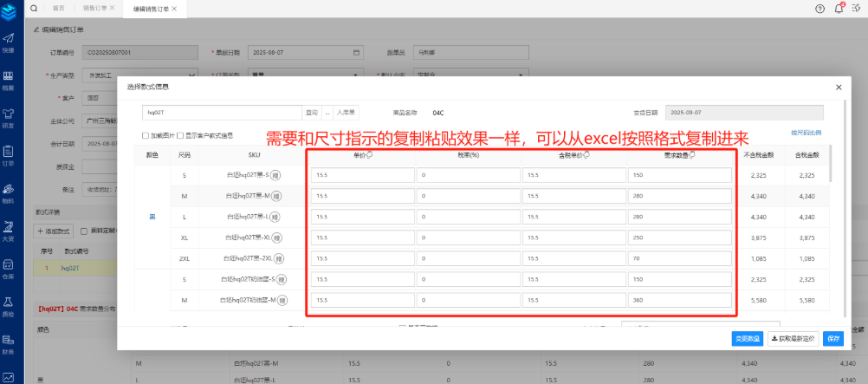Click the 赠 gift badge on 白坯hq02T黑-S
This screenshot has width=868, height=384.
(x=276, y=175)
